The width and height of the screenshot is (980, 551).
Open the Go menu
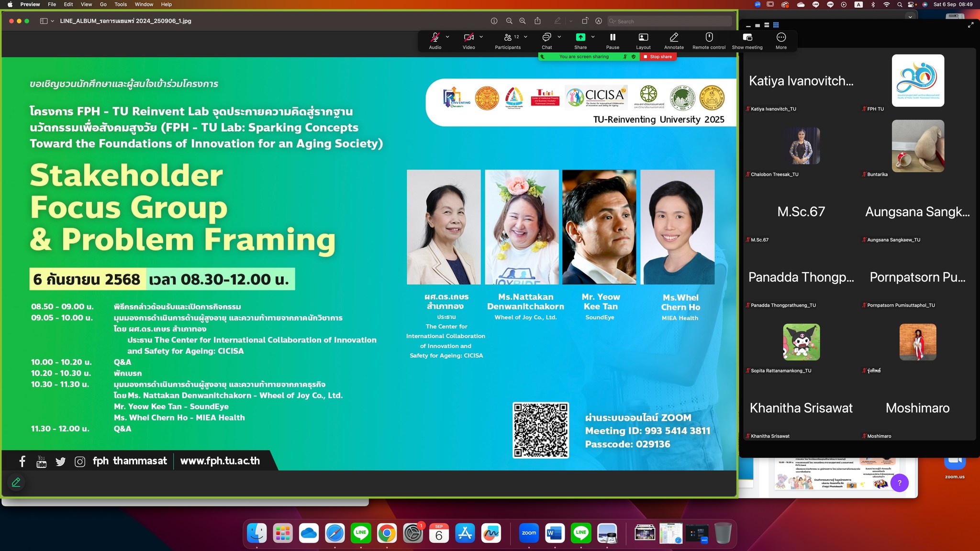[x=103, y=4]
